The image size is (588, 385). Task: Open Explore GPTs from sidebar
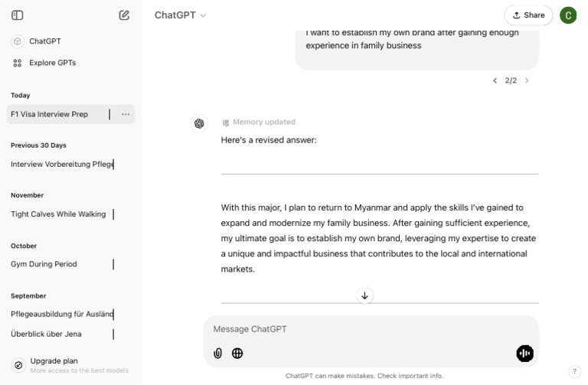pos(52,63)
